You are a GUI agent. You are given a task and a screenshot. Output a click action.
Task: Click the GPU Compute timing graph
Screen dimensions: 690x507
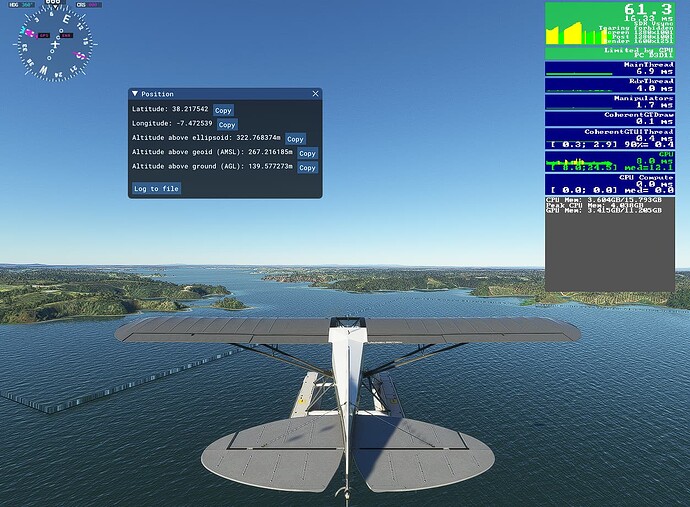click(x=609, y=184)
